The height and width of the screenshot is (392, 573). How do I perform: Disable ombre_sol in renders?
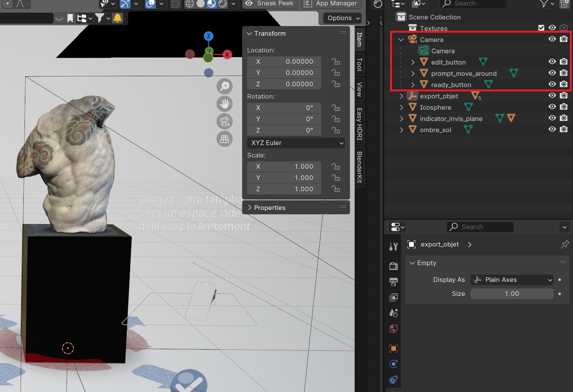pos(563,129)
